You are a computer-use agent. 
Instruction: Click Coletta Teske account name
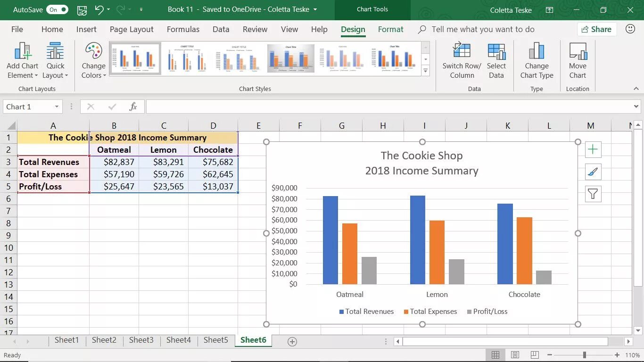pyautogui.click(x=511, y=10)
